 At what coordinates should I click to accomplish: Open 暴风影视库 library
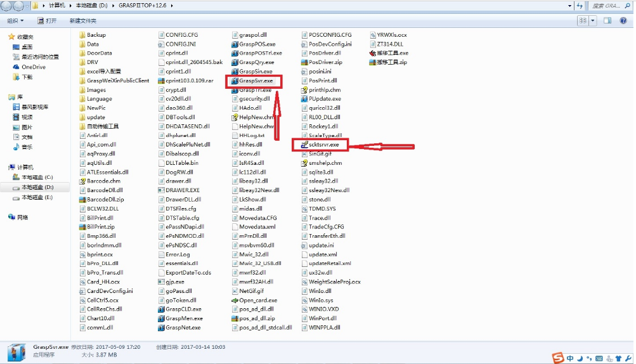click(x=30, y=107)
